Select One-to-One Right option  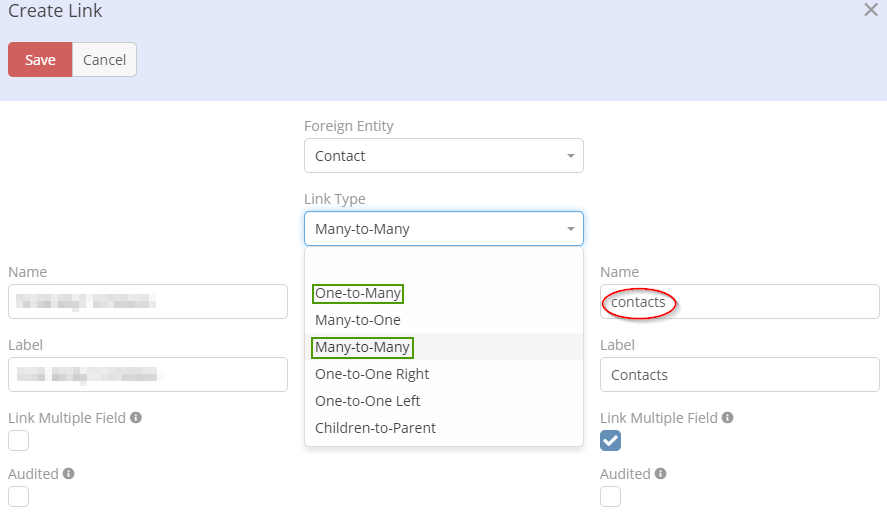pyautogui.click(x=372, y=374)
